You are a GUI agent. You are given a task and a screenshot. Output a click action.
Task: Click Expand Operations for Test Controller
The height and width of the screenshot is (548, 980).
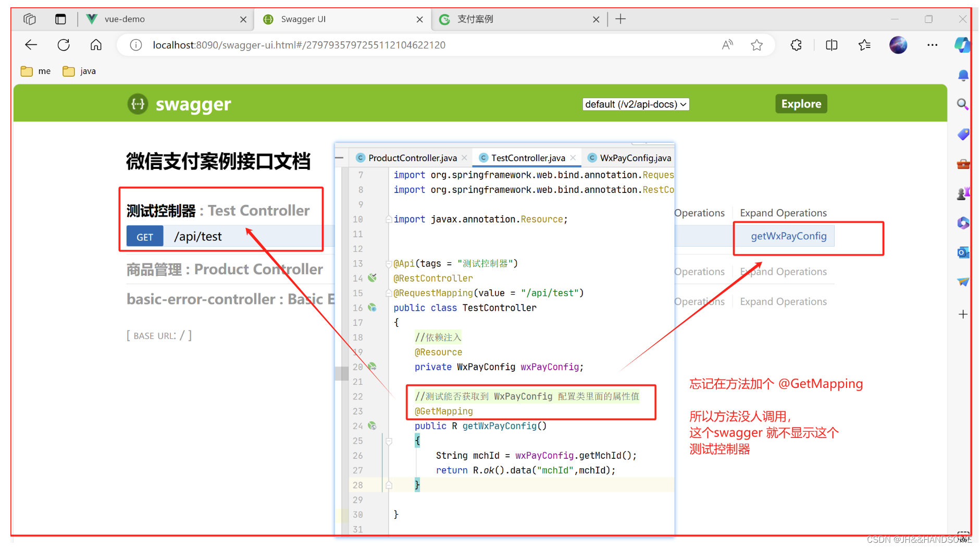click(x=783, y=213)
